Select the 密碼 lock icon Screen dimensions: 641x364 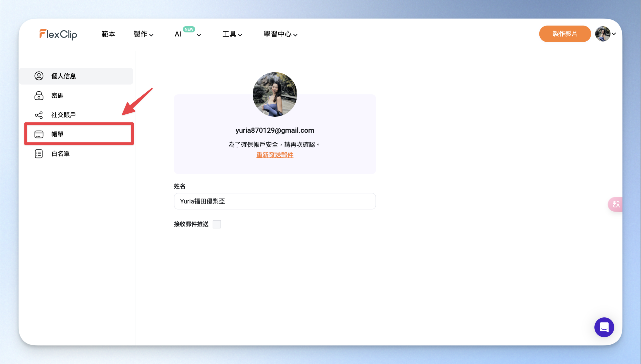tap(39, 96)
